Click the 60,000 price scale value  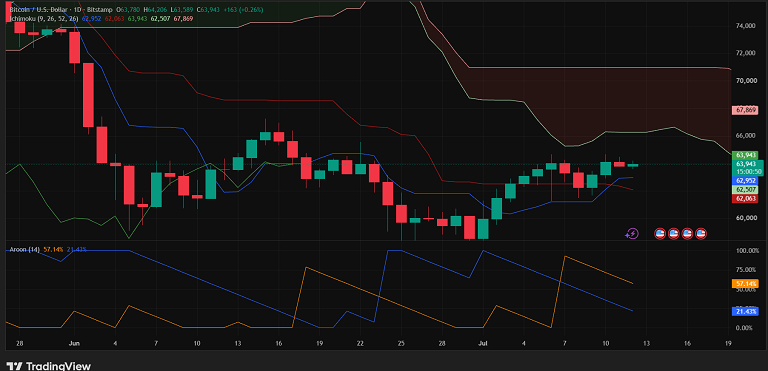tap(745, 218)
